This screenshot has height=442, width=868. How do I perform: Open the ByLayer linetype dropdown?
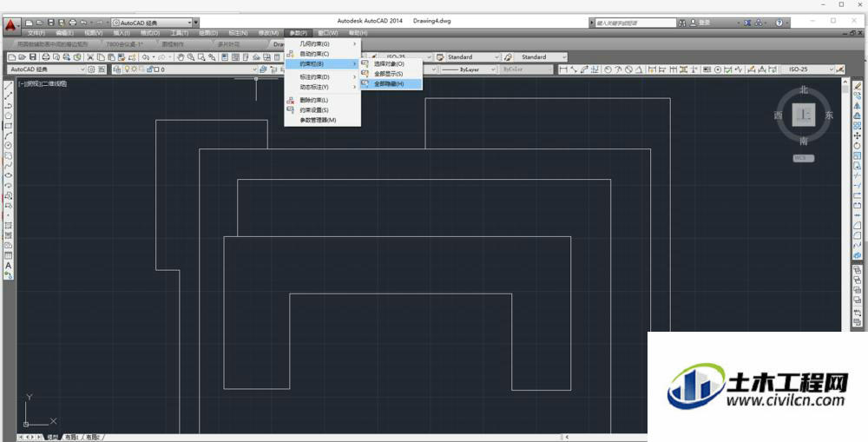pos(469,69)
